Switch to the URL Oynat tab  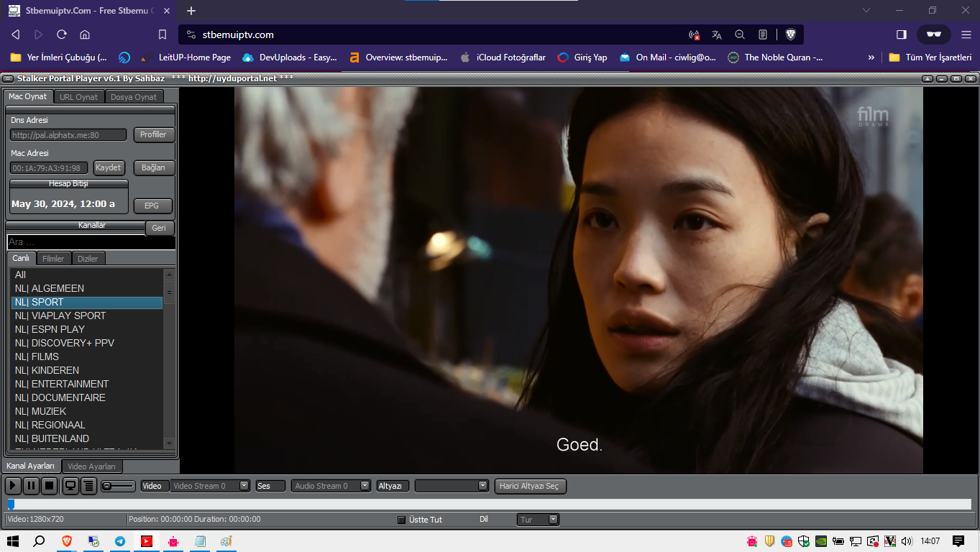78,97
